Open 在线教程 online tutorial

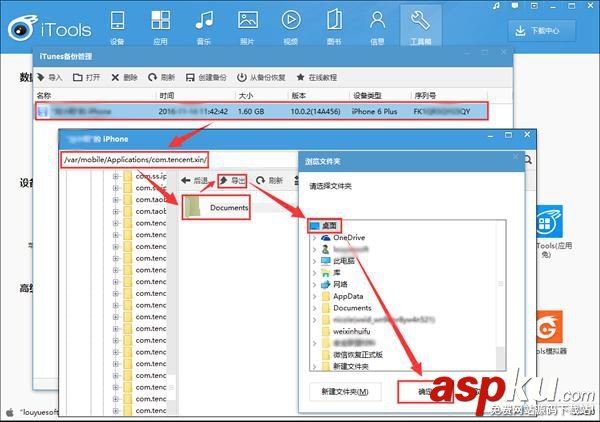(x=317, y=77)
